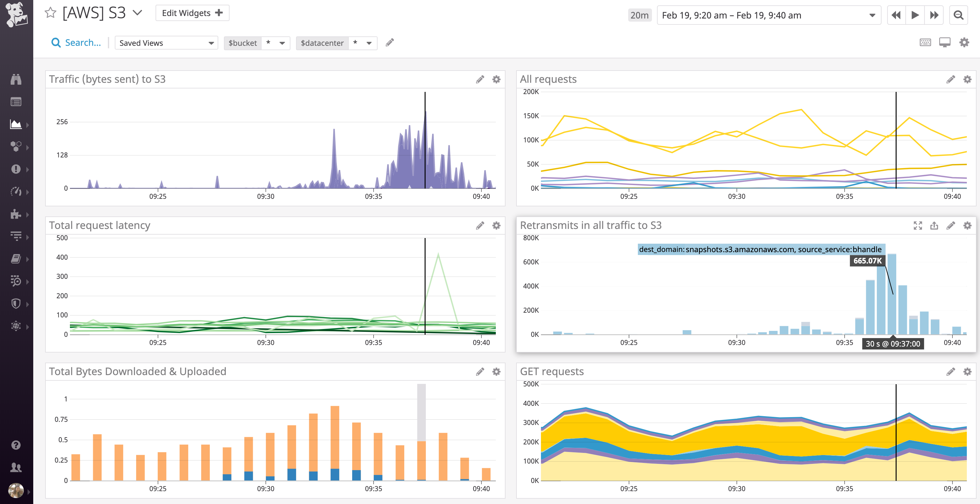Toggle the dashboard favorite star
Image resolution: width=980 pixels, height=504 pixels.
50,13
